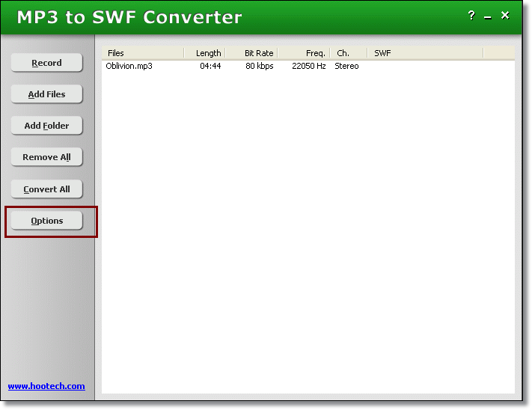Image resolution: width=532 pixels, height=410 pixels.
Task: Click the Stereo channel cell
Action: coord(346,66)
